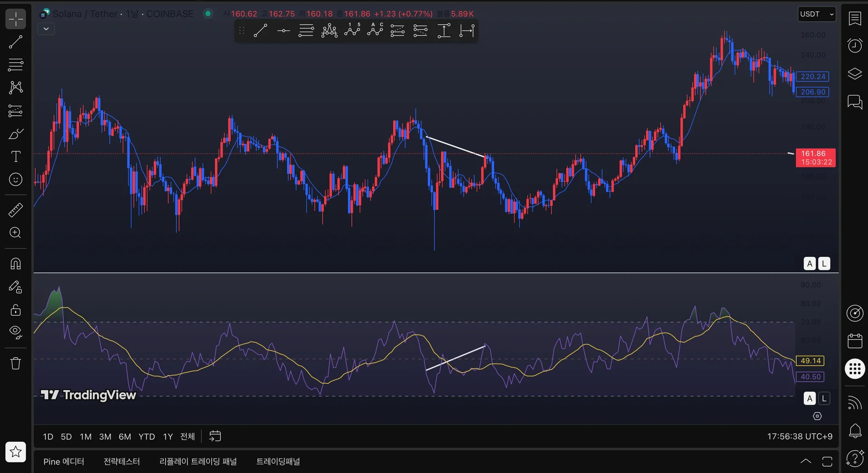Switch to the 전략테스터 tab

[x=122, y=461]
